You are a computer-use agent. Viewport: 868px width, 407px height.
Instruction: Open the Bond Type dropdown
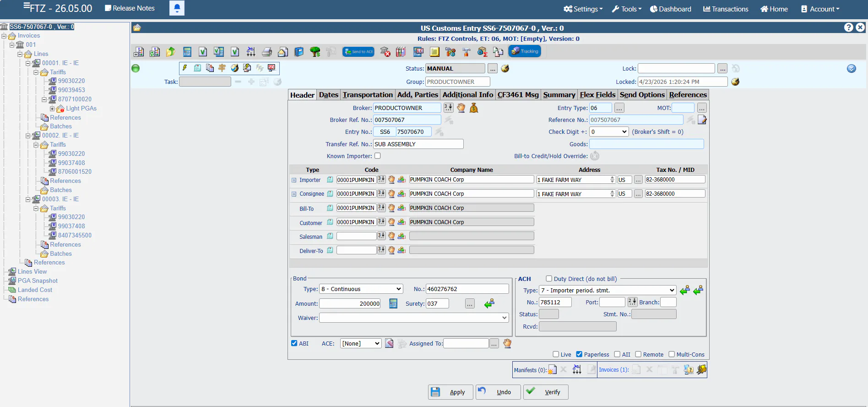(361, 289)
